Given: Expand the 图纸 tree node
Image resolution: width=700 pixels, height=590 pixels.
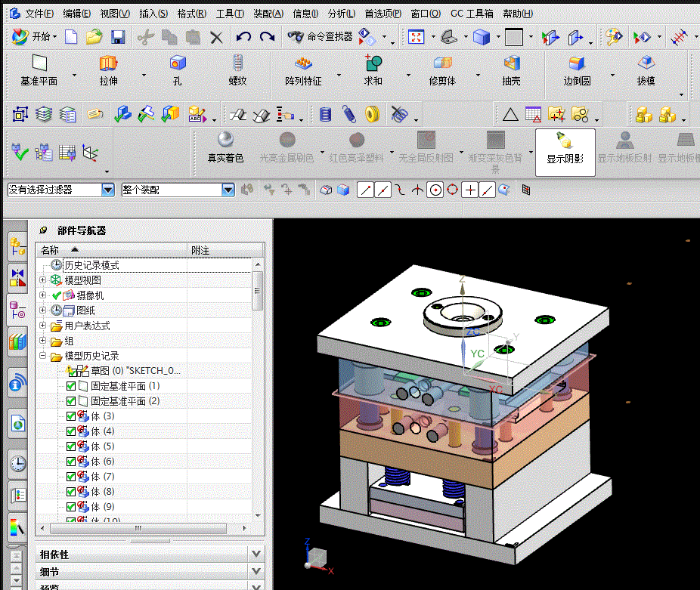Looking at the screenshot, I should pyautogui.click(x=43, y=310).
